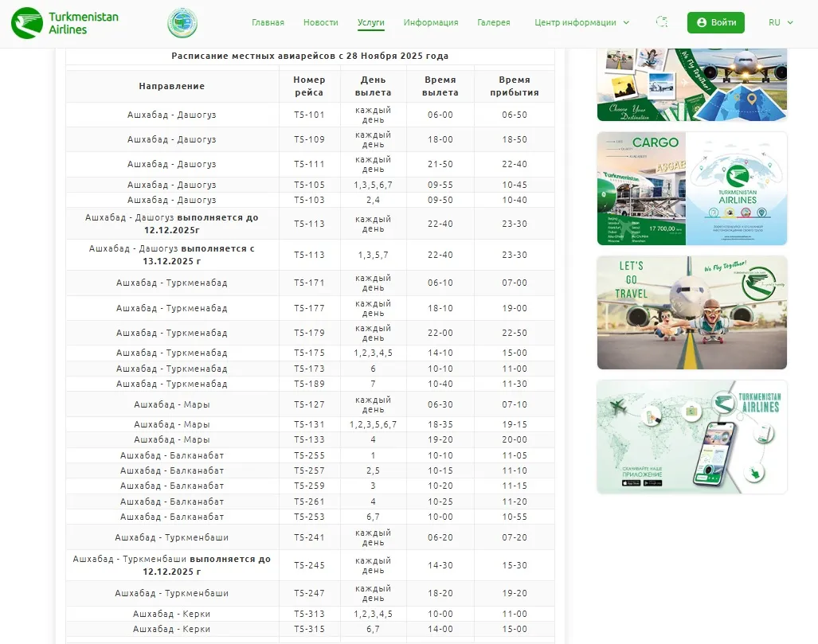818x644 pixels.
Task: Click the airplane icon on the map banner
Action: [x=616, y=407]
